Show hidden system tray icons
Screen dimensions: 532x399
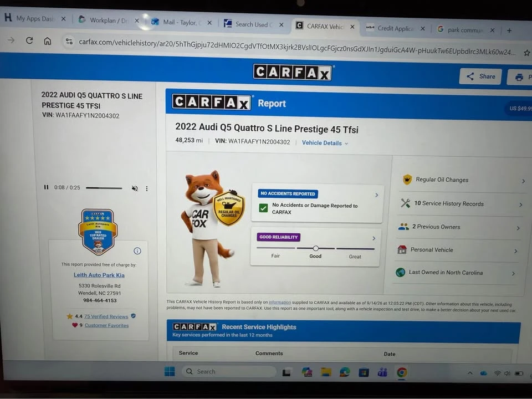pyautogui.click(x=470, y=373)
